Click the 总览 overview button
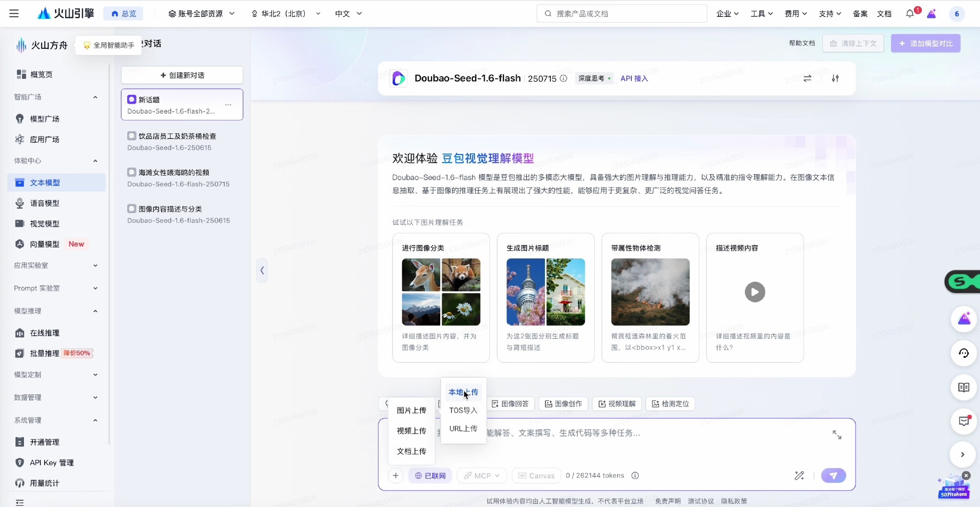This screenshot has width=980, height=507. coord(123,14)
